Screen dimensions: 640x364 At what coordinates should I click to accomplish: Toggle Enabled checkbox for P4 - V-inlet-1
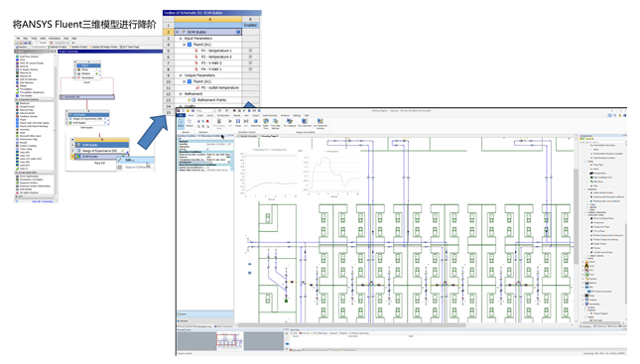pos(250,69)
